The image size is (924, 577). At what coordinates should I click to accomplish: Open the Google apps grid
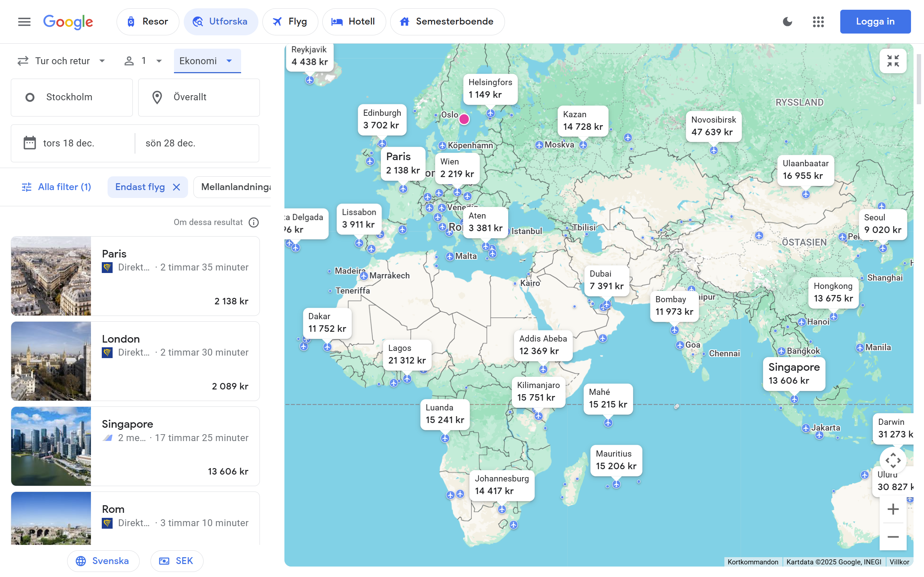click(818, 22)
